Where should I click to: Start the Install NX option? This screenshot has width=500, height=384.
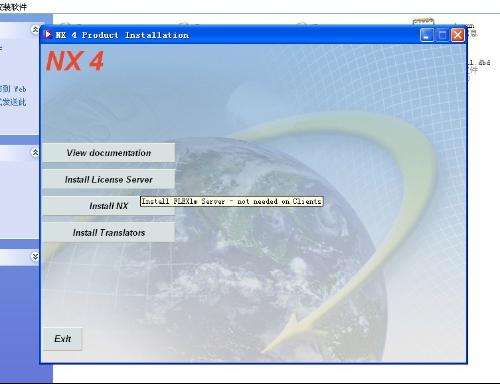[x=109, y=206]
